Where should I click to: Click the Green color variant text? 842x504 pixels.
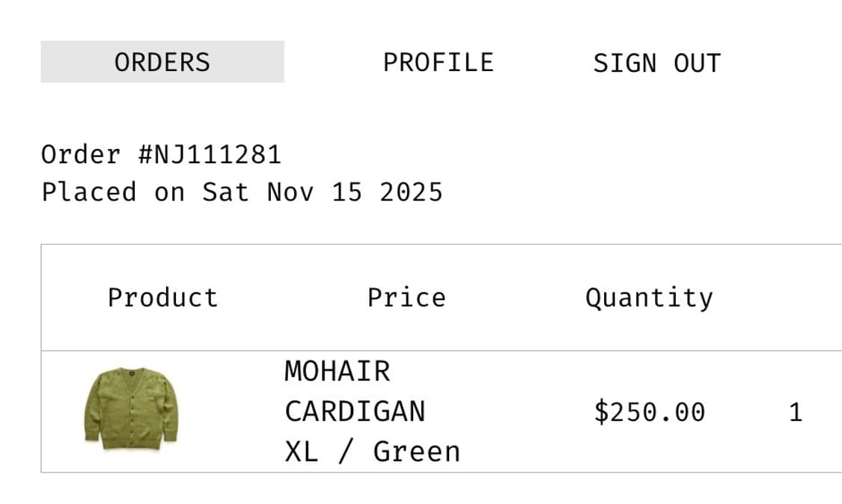click(x=416, y=452)
